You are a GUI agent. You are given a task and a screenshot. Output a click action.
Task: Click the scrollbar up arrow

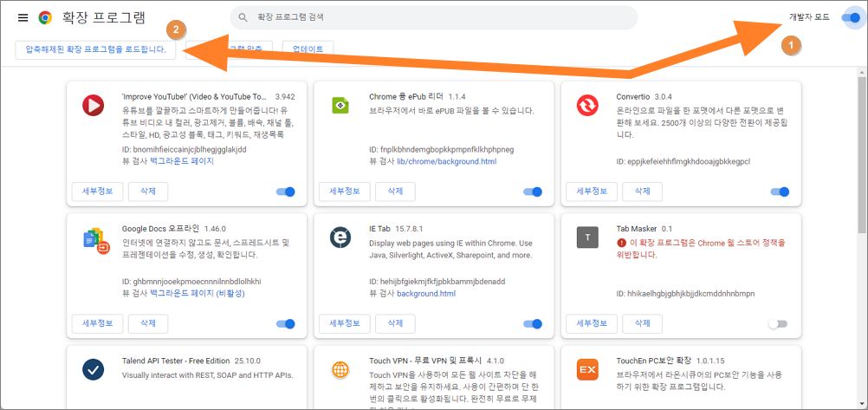(x=863, y=73)
